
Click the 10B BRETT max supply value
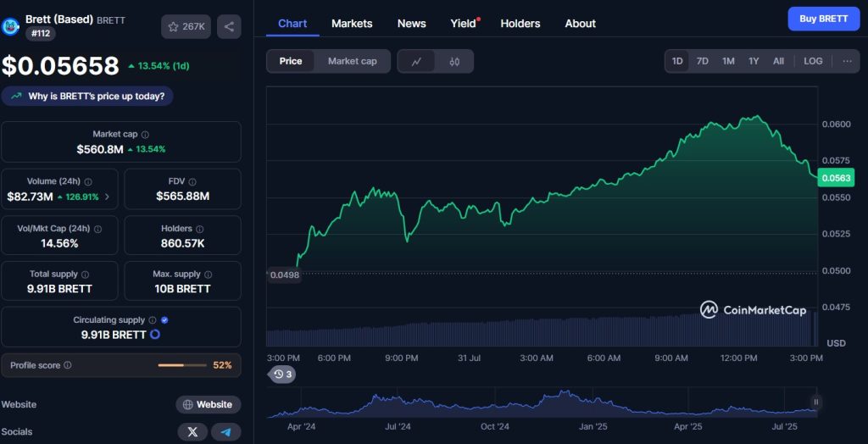(x=182, y=289)
